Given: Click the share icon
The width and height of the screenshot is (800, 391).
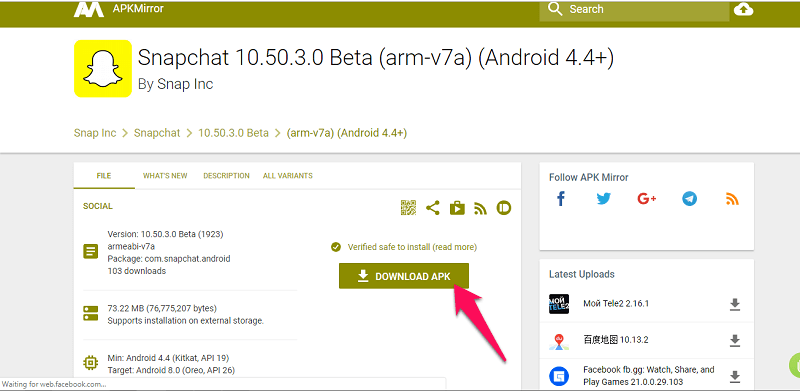Looking at the screenshot, I should pyautogui.click(x=433, y=208).
